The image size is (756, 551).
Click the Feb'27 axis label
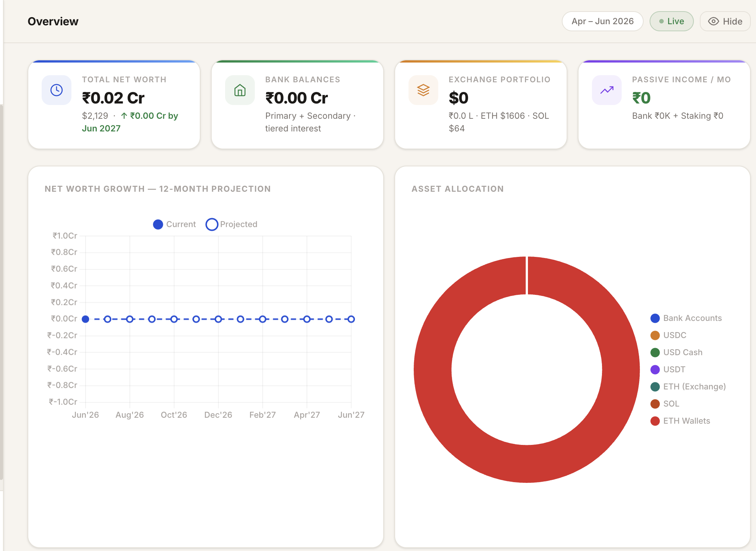pos(263,415)
